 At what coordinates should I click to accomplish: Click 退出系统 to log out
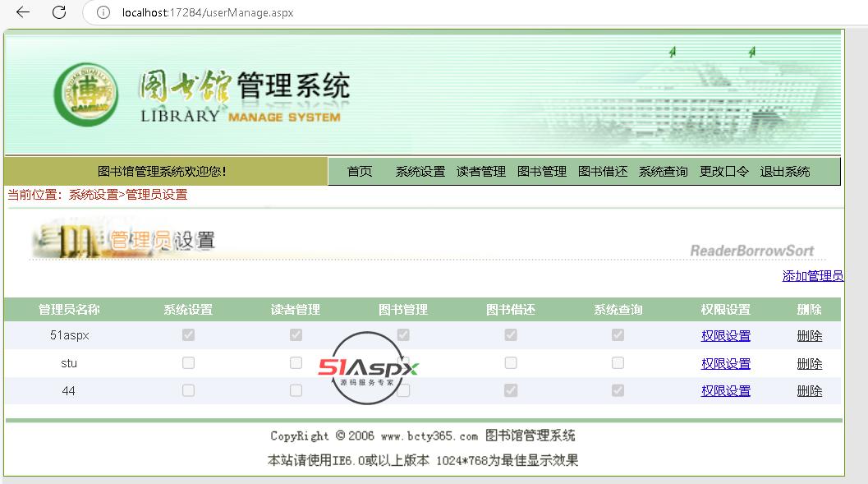tap(785, 172)
